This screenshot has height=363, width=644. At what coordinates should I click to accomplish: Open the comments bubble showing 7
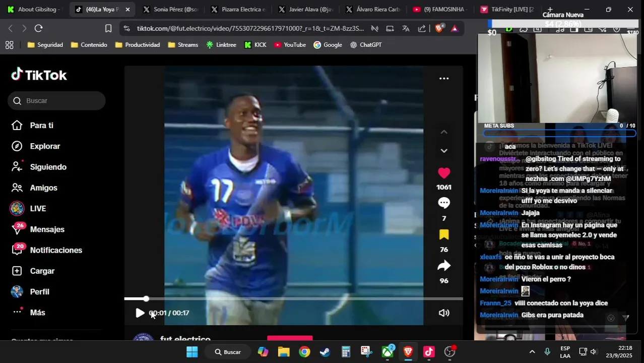(444, 203)
